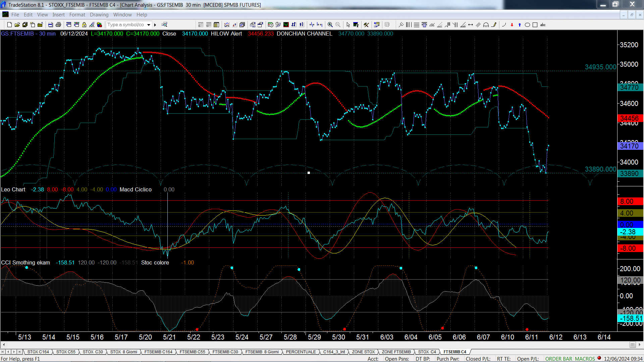Image resolution: width=644 pixels, height=362 pixels.
Task: Open the Edit menu
Action: [28, 15]
